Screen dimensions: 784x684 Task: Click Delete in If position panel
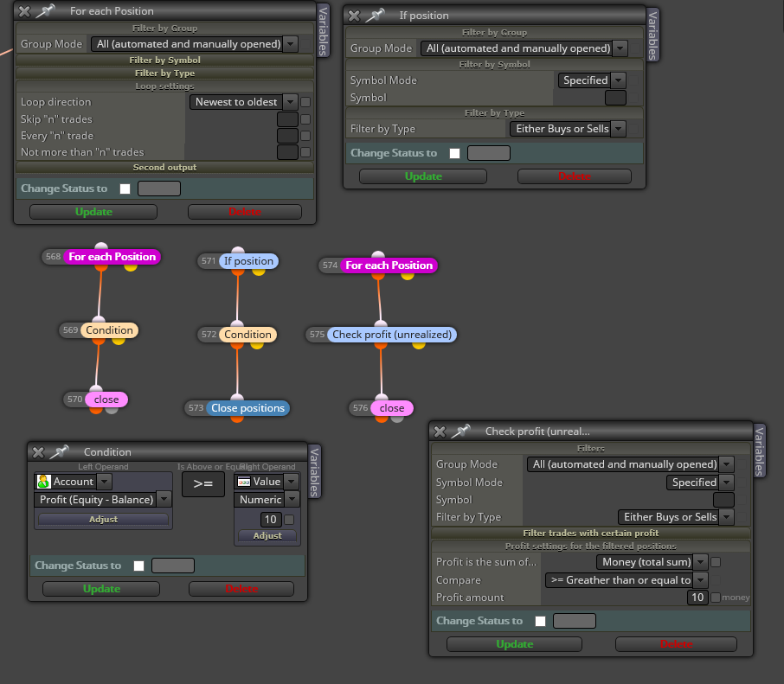click(x=575, y=176)
